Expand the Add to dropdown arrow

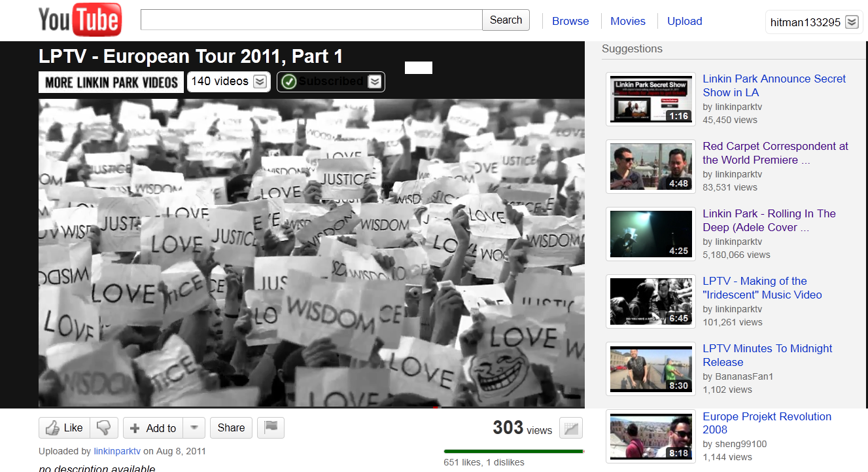[x=194, y=428]
